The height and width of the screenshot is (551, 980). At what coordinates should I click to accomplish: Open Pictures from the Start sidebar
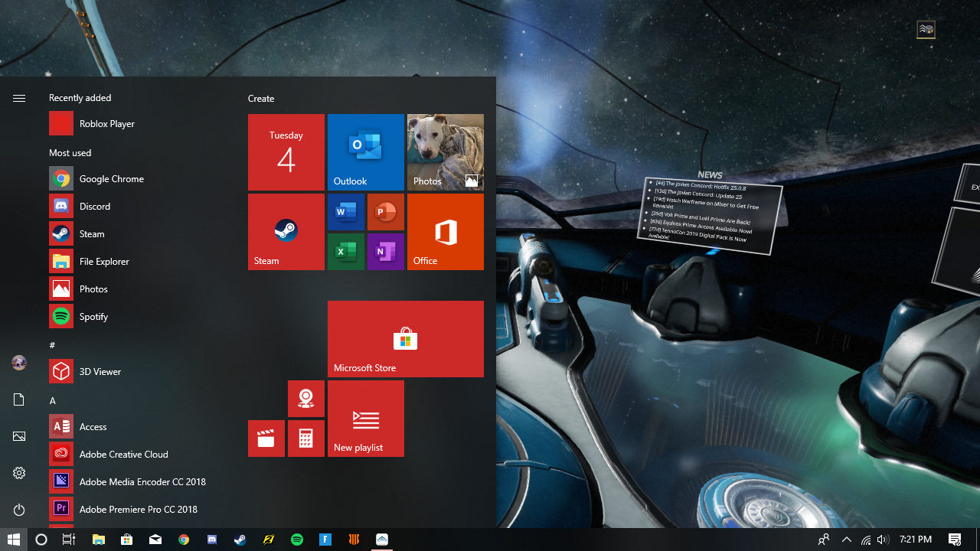coord(19,436)
